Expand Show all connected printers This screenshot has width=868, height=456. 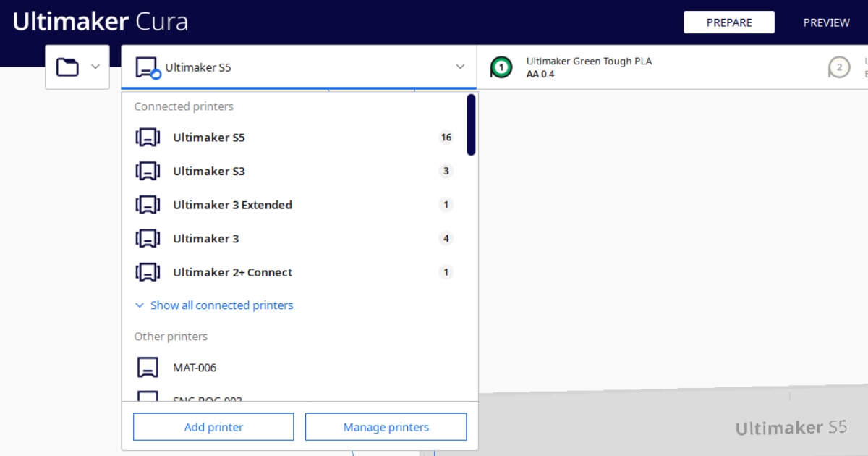(x=214, y=305)
